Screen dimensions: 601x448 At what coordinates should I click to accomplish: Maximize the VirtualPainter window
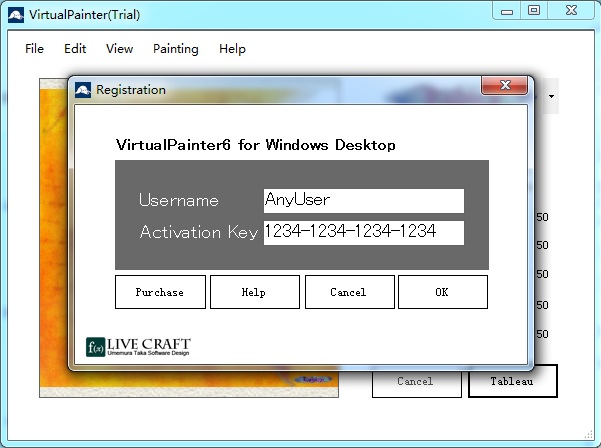(x=534, y=11)
